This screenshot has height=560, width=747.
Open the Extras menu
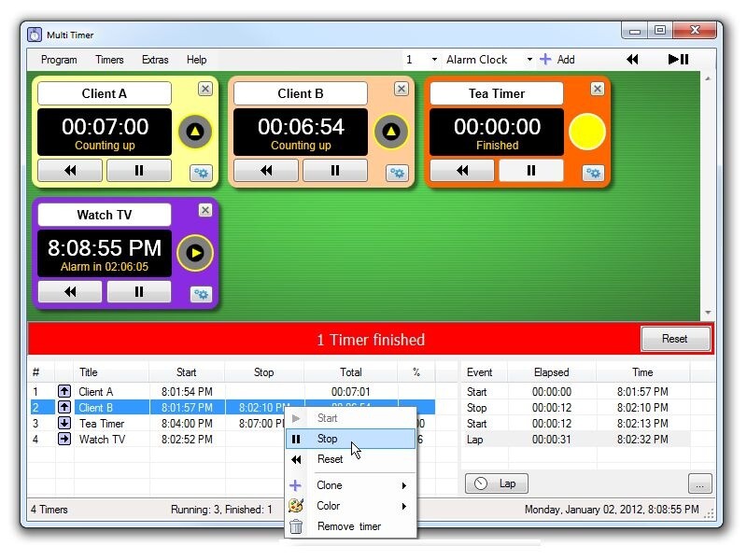tap(154, 59)
